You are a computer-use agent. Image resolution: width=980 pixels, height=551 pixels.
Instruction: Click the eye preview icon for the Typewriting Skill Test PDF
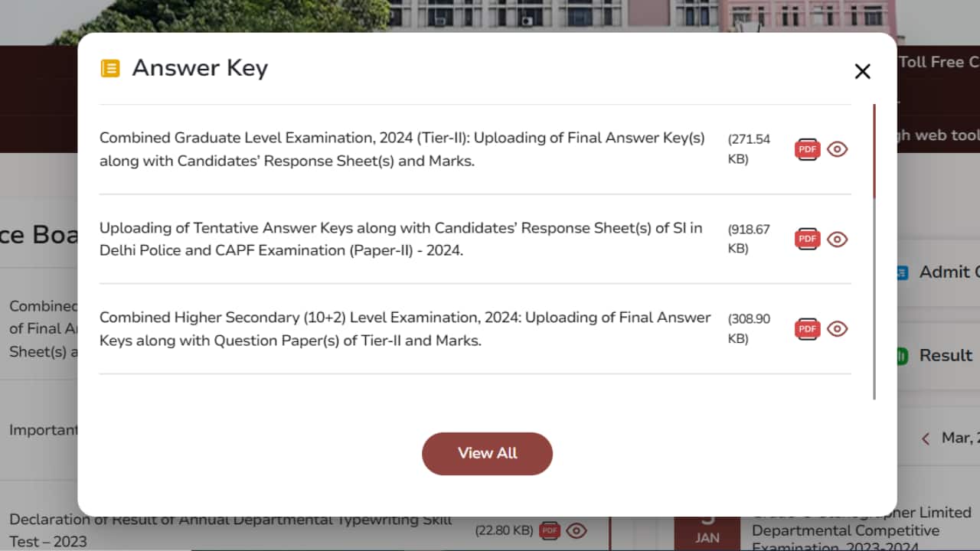point(576,530)
